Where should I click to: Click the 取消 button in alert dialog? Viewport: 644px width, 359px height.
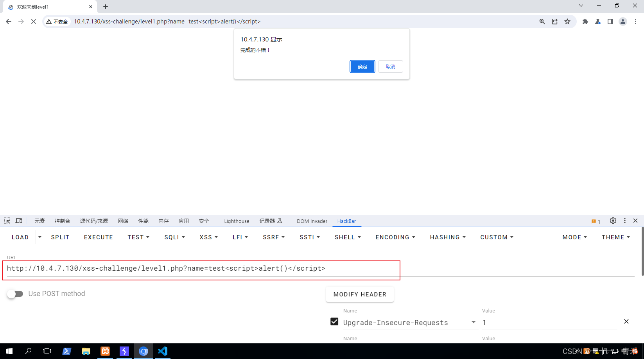point(391,66)
